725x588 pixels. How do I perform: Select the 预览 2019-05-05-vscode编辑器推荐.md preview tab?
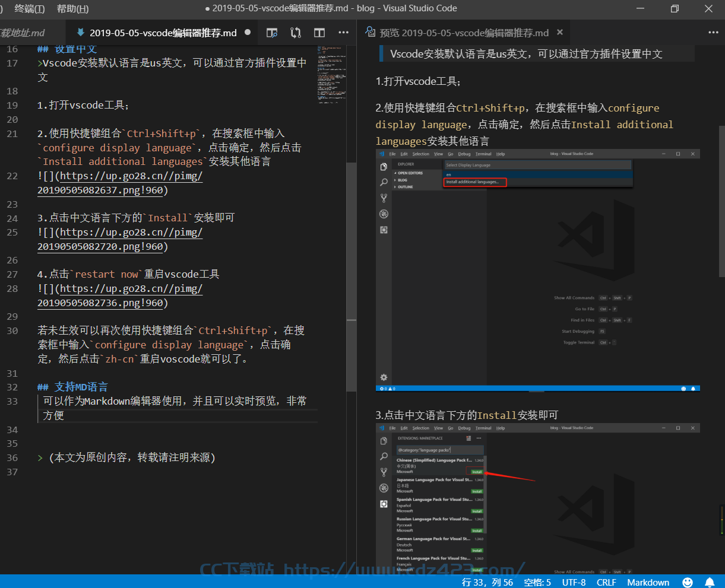coord(464,33)
